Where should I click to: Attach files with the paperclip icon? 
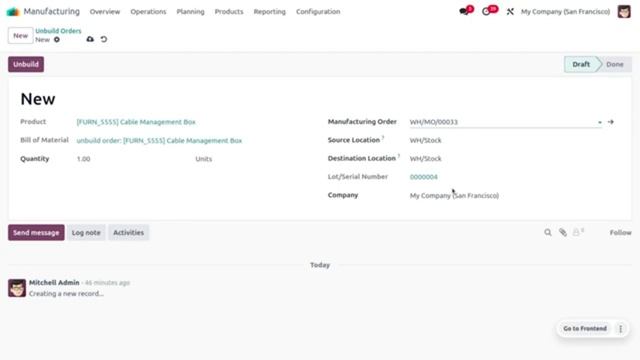[563, 232]
